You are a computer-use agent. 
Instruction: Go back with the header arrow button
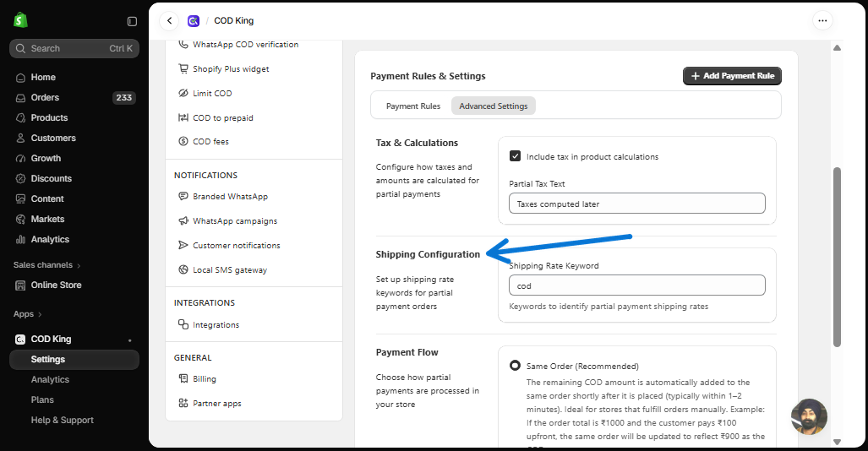[x=169, y=21]
